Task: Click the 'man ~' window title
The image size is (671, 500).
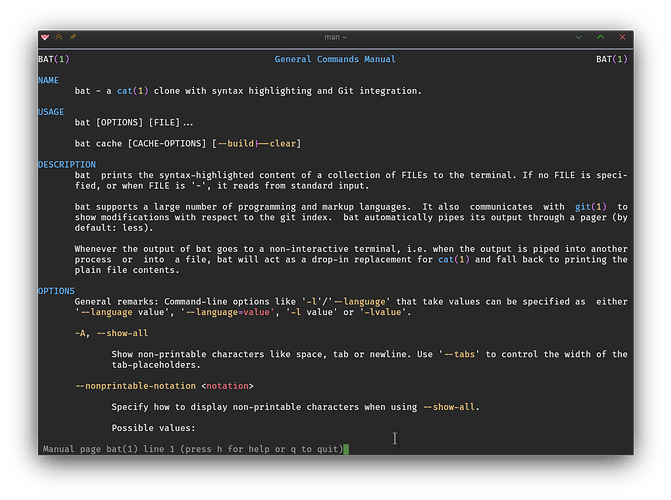Action: coord(334,37)
